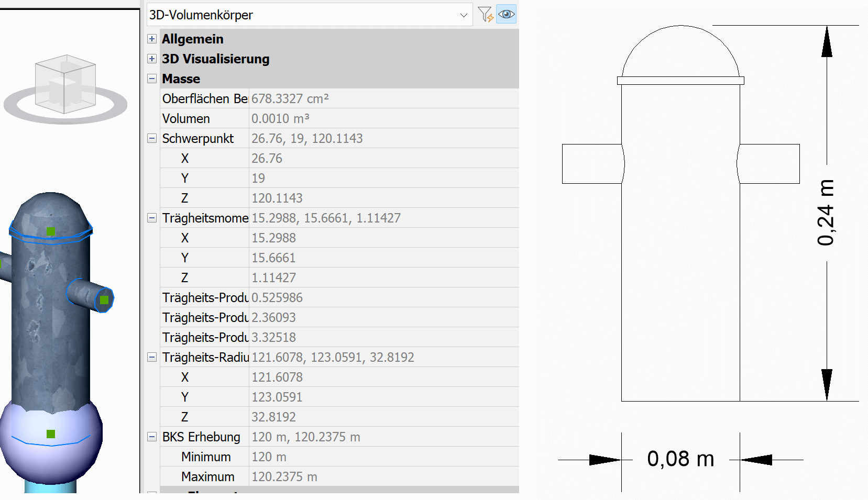
Task: Click the 0,24 m height dimension text
Action: coord(826,213)
